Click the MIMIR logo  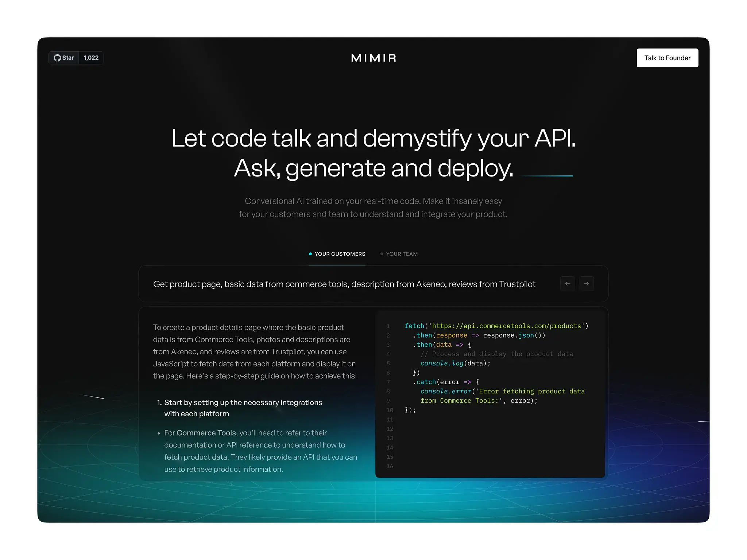click(373, 58)
